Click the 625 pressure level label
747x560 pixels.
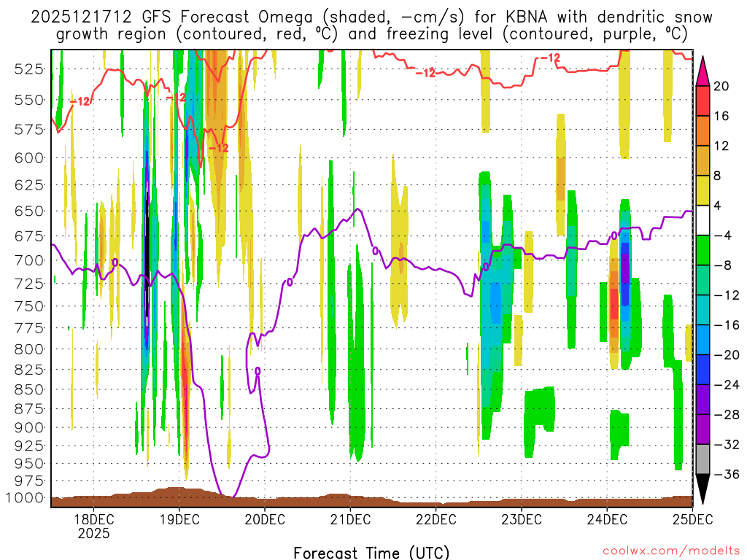pos(28,184)
